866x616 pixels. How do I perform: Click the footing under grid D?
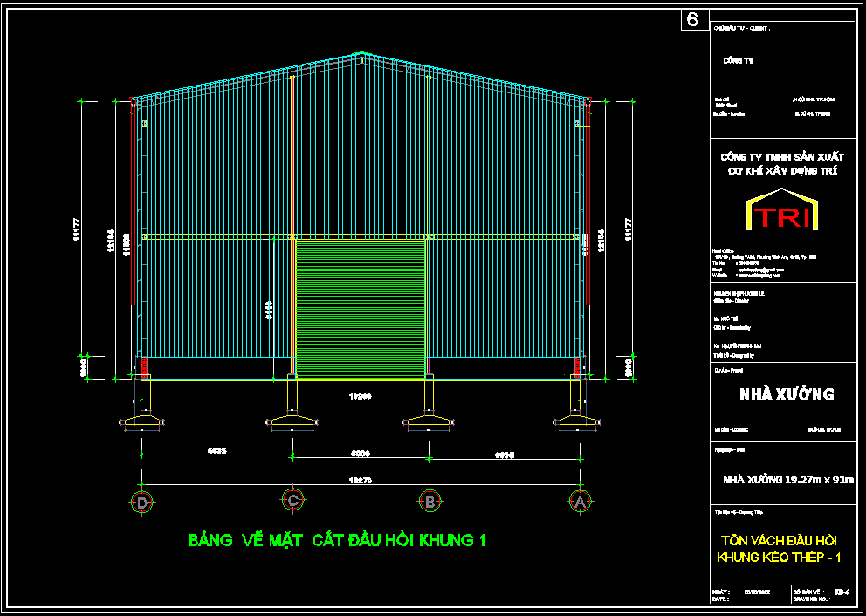coord(142,421)
